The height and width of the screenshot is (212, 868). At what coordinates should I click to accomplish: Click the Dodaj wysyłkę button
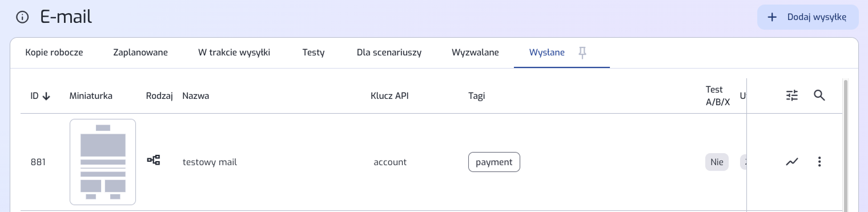coord(808,17)
